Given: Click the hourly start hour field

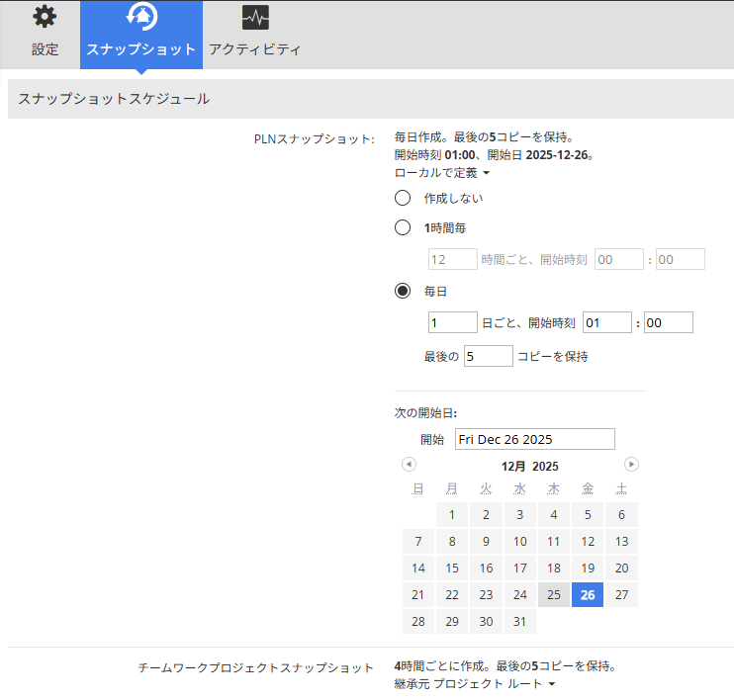Looking at the screenshot, I should click(619, 259).
